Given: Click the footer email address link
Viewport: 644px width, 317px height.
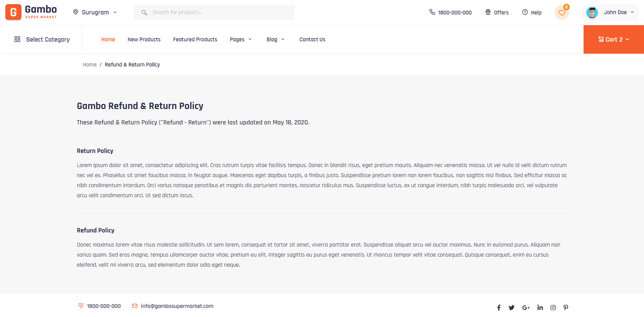Looking at the screenshot, I should click(177, 306).
